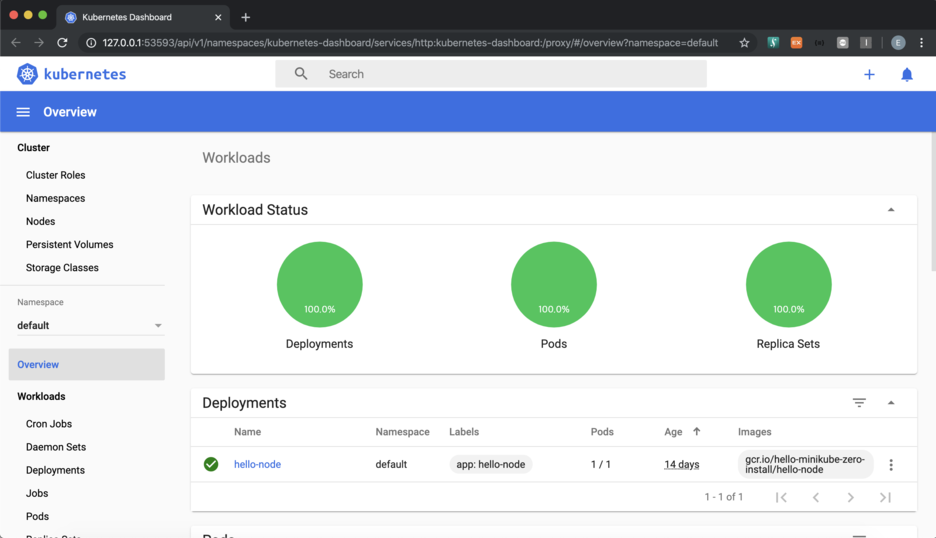Open Pods in the sidebar
This screenshot has width=936, height=538.
38,517
